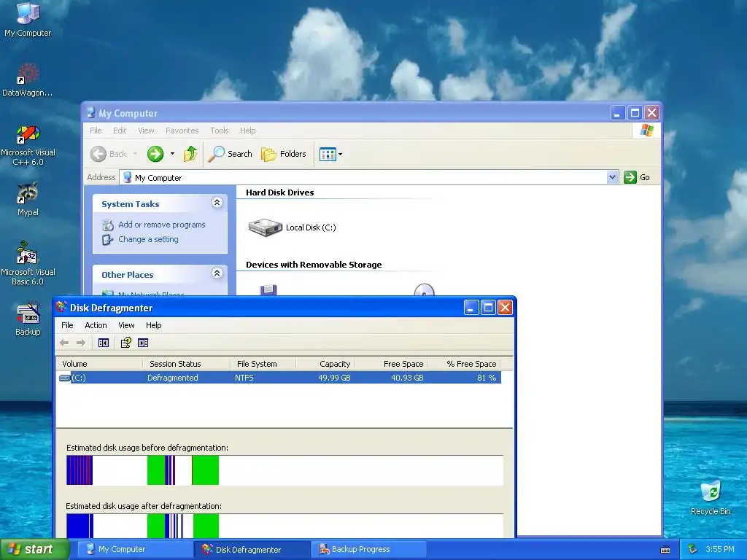Click the keyboard icon on the taskbar

pyautogui.click(x=665, y=550)
